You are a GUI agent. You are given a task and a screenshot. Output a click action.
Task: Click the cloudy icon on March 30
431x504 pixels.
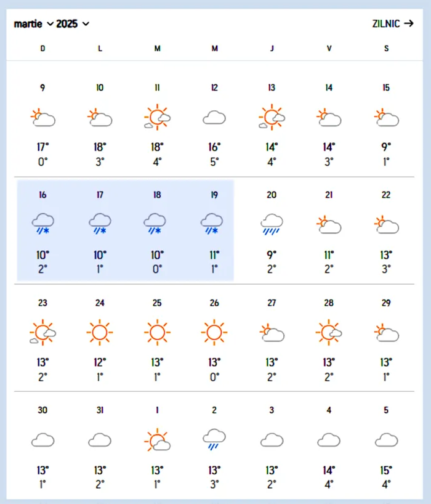click(42, 439)
